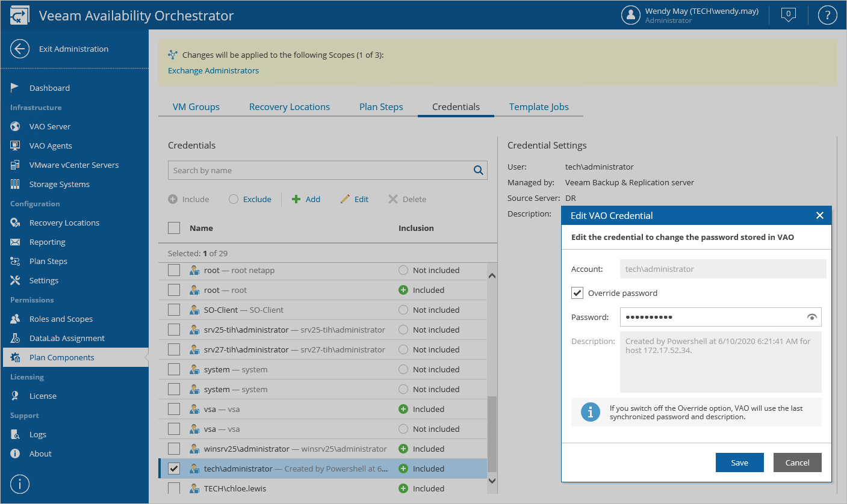The width and height of the screenshot is (847, 504).
Task: Open the help question mark icon
Action: pos(828,15)
